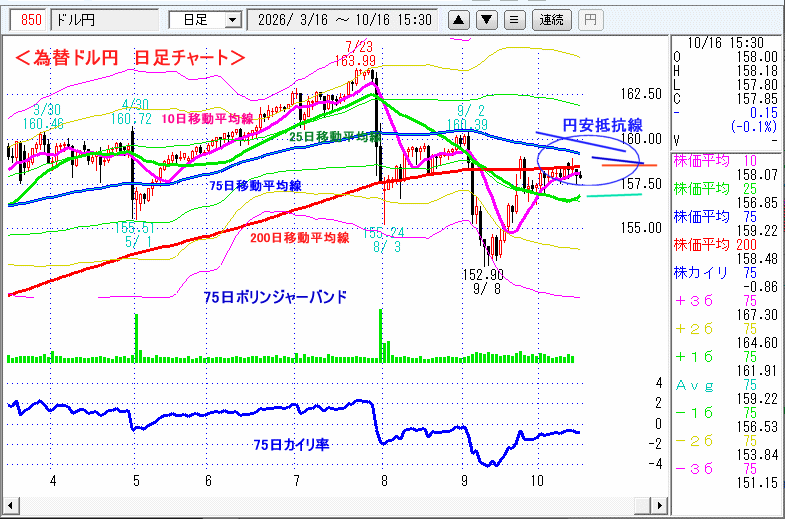Click the 75日カイリ率 label in lower pane
This screenshot has height=519, width=785.
pyautogui.click(x=291, y=444)
